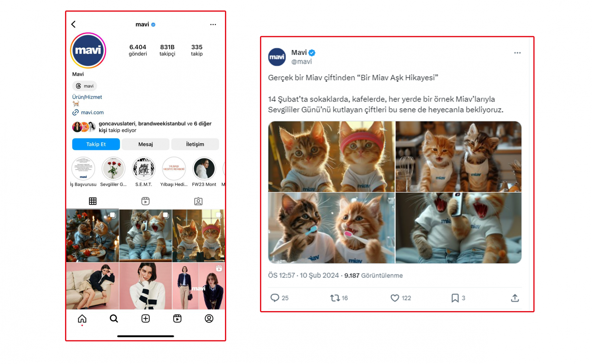The width and height of the screenshot is (592, 364).
Task: Open the profile icon in bottom navigation
Action: (x=209, y=318)
